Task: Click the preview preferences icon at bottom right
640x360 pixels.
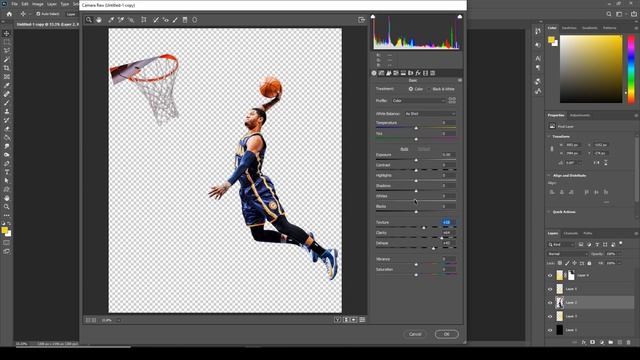Action: click(362, 320)
